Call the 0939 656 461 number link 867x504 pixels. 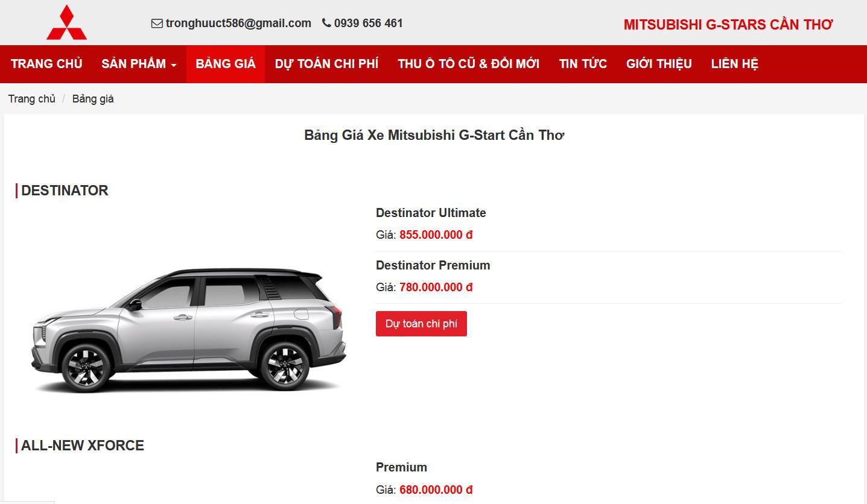coord(368,24)
